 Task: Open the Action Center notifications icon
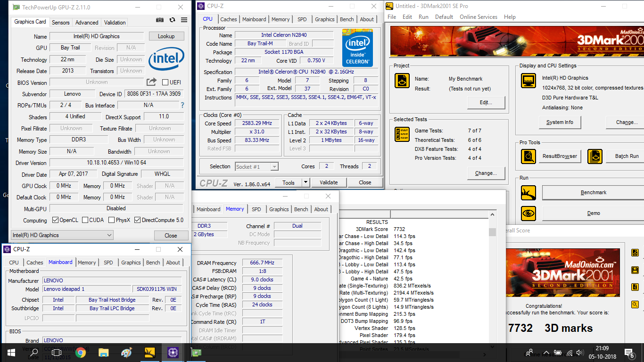(x=629, y=353)
